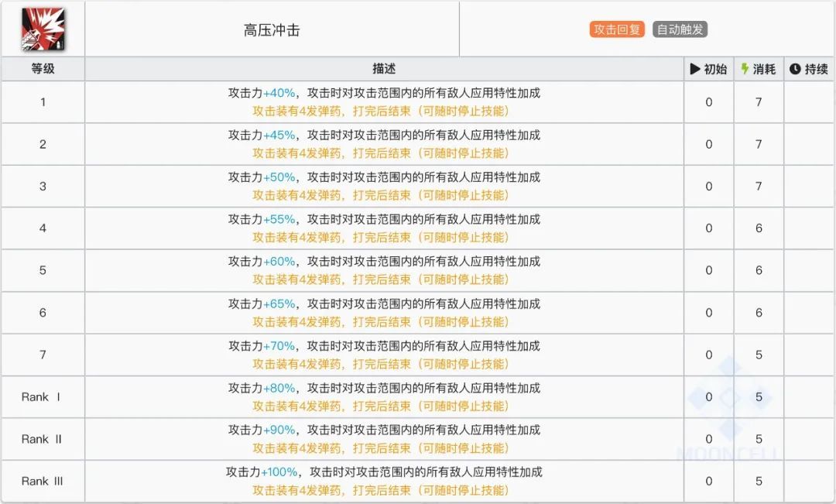Click the 高压冲击 skill icon

[43, 29]
